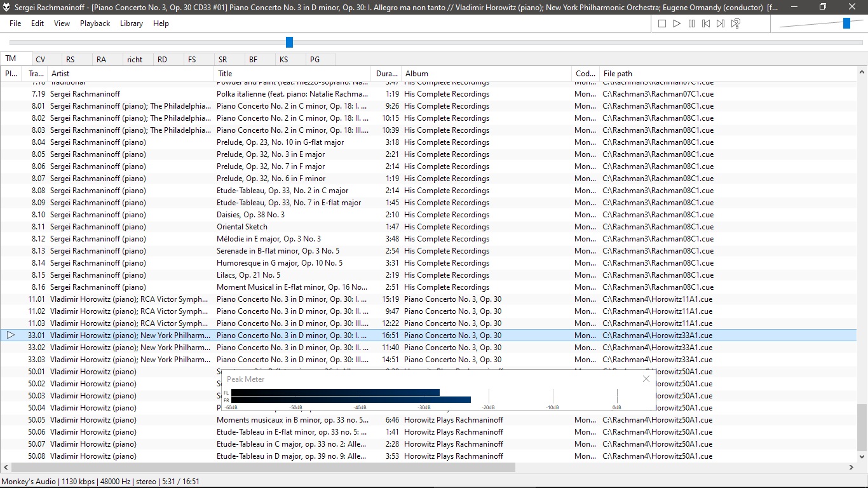Click the volume slider handle
This screenshot has height=488, width=868.
pos(846,24)
